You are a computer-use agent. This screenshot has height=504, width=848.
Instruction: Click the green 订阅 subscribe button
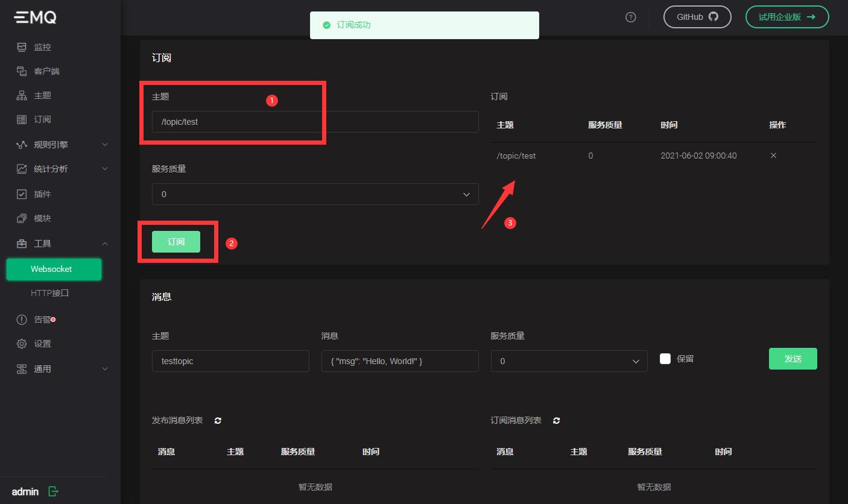(176, 242)
